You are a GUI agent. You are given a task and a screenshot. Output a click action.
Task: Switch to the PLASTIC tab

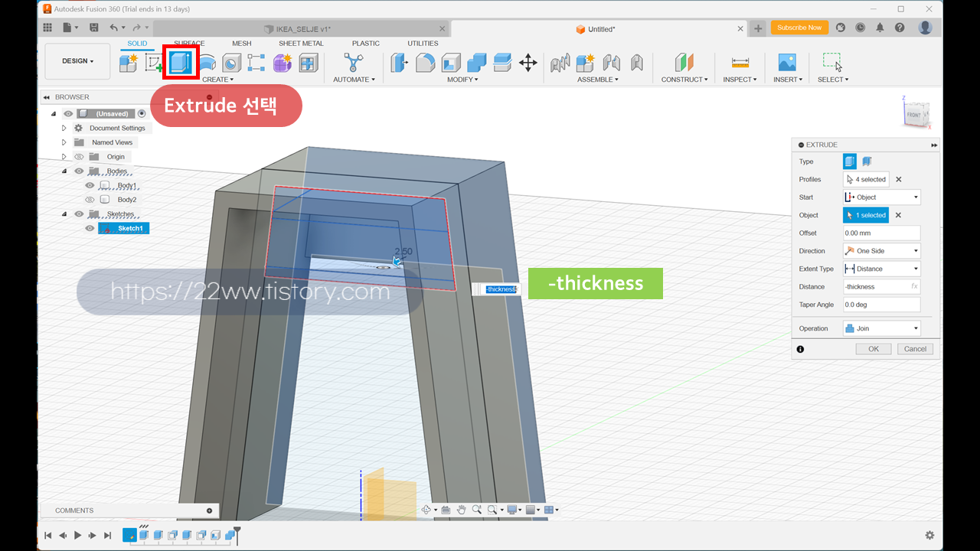tap(366, 44)
